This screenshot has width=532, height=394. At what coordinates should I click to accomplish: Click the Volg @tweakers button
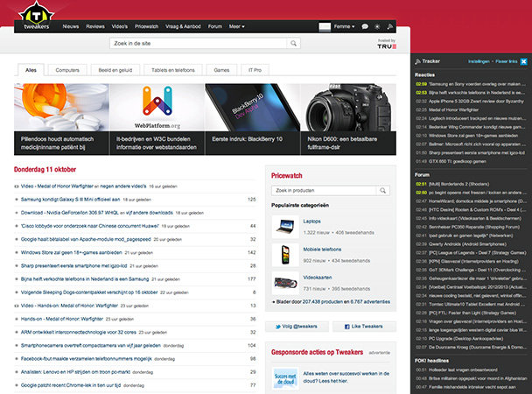pyautogui.click(x=297, y=327)
